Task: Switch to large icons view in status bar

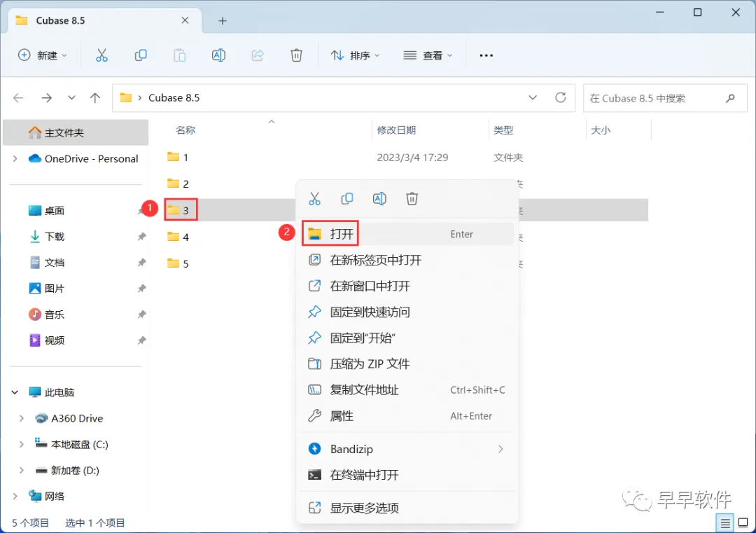Action: pyautogui.click(x=743, y=522)
